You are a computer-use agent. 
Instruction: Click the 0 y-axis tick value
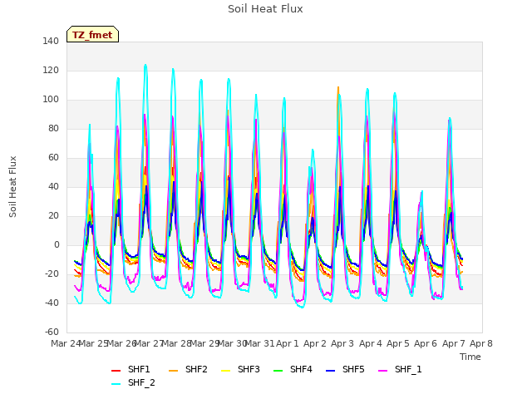point(57,245)
